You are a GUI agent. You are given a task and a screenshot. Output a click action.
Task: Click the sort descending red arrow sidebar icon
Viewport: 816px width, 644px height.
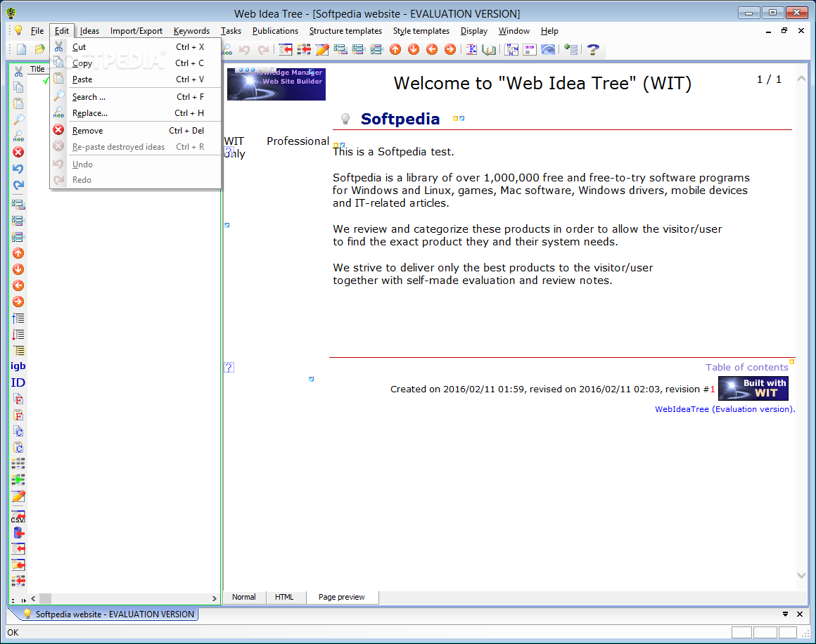(18, 335)
